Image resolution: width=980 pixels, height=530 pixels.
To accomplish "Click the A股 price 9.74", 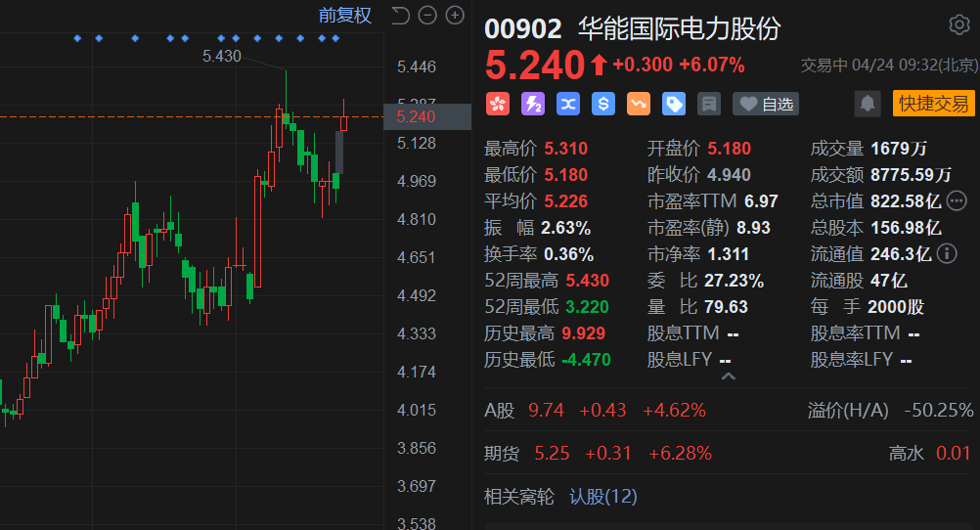I will [547, 410].
